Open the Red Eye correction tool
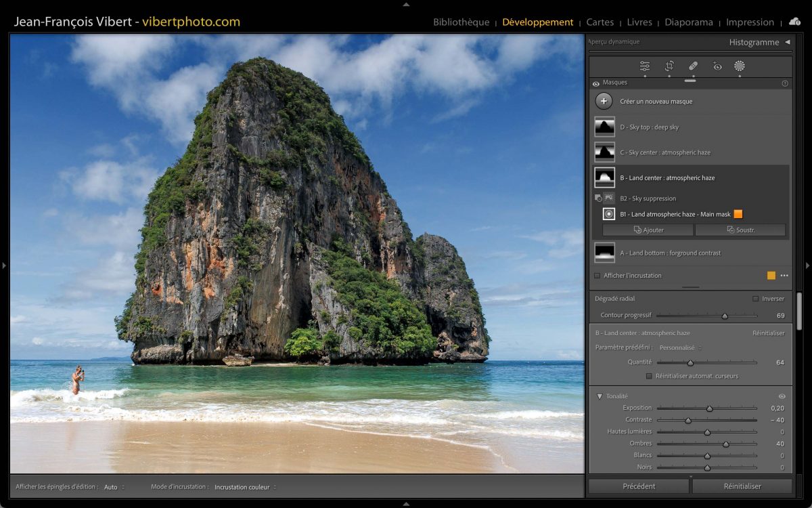812x508 pixels. (717, 66)
